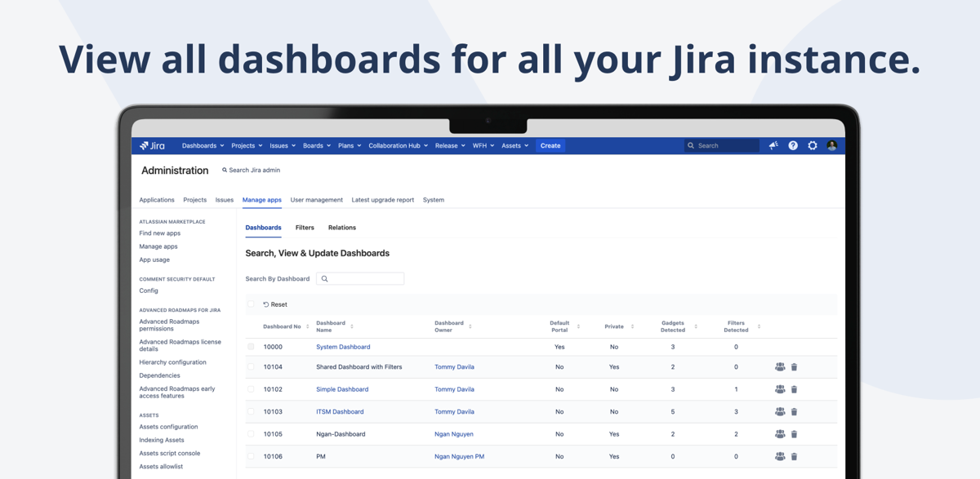The image size is (980, 479).
Task: Open the help question mark icon
Action: tap(793, 146)
